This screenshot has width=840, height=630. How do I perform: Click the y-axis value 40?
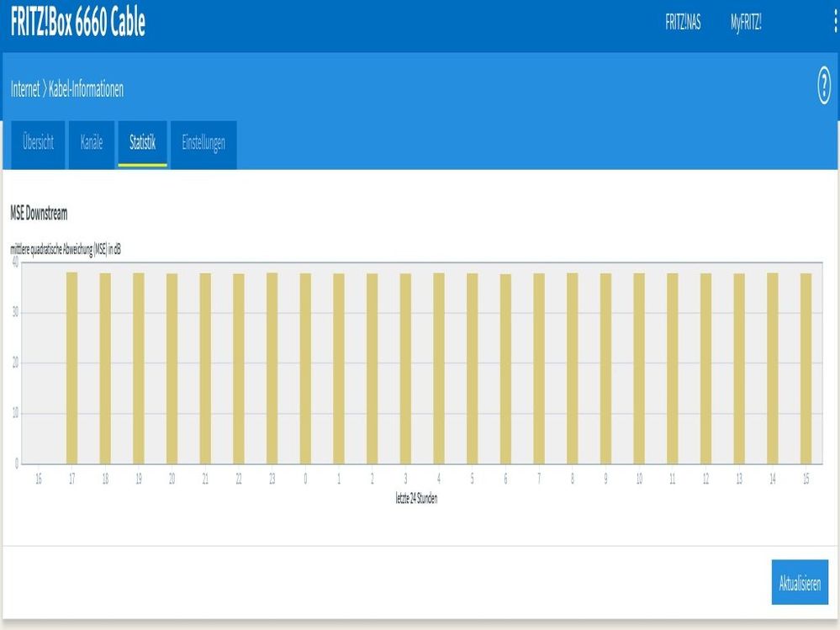point(15,262)
